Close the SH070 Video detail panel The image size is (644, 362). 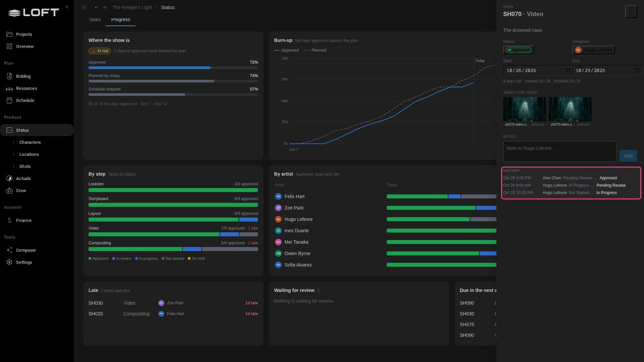[x=631, y=12]
